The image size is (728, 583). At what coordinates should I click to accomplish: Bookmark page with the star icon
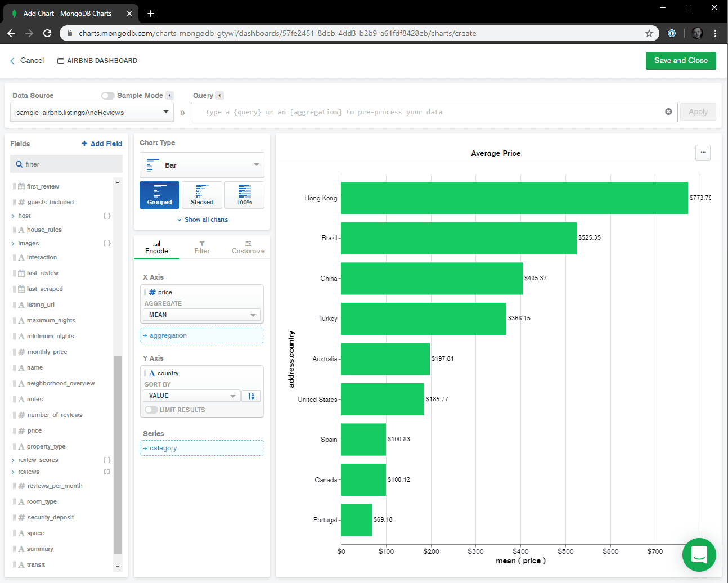pos(649,33)
